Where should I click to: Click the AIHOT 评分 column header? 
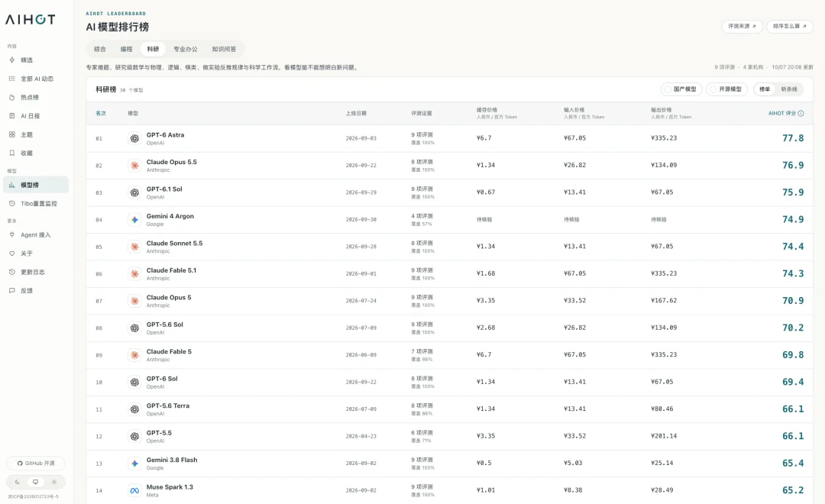click(785, 113)
